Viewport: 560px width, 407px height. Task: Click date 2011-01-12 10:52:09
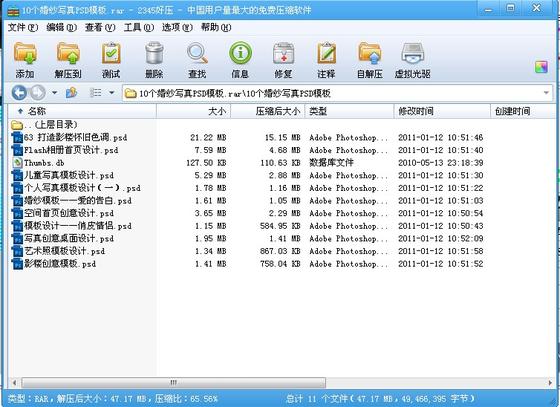[441, 238]
